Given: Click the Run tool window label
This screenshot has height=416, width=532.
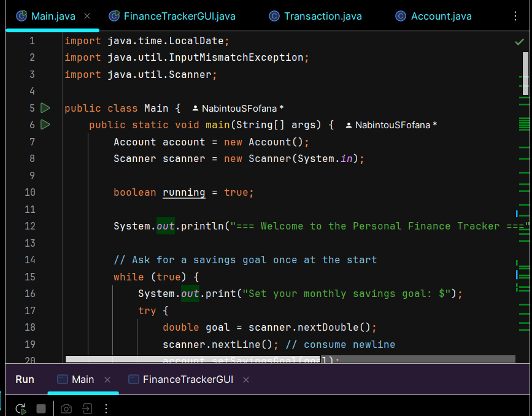Looking at the screenshot, I should click(25, 379).
